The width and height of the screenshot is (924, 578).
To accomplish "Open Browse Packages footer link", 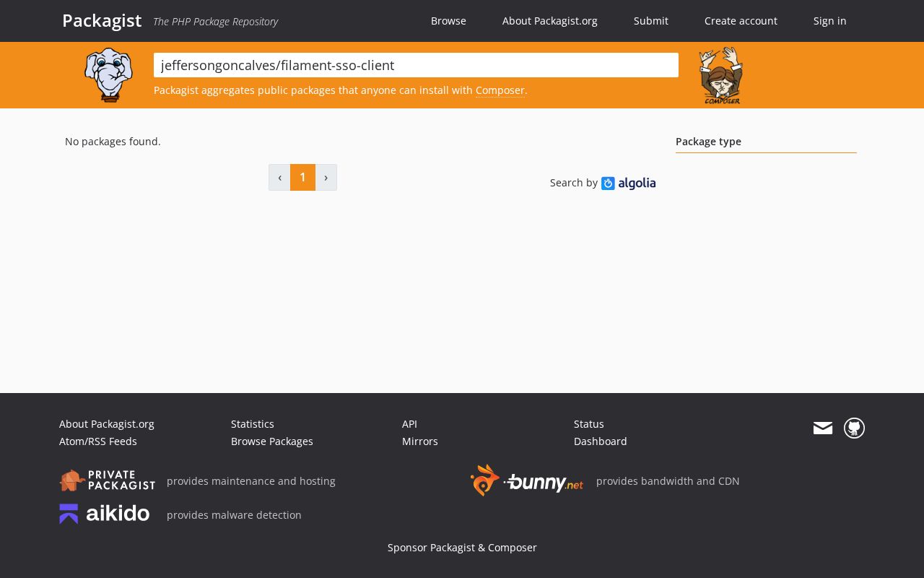I will (x=272, y=441).
